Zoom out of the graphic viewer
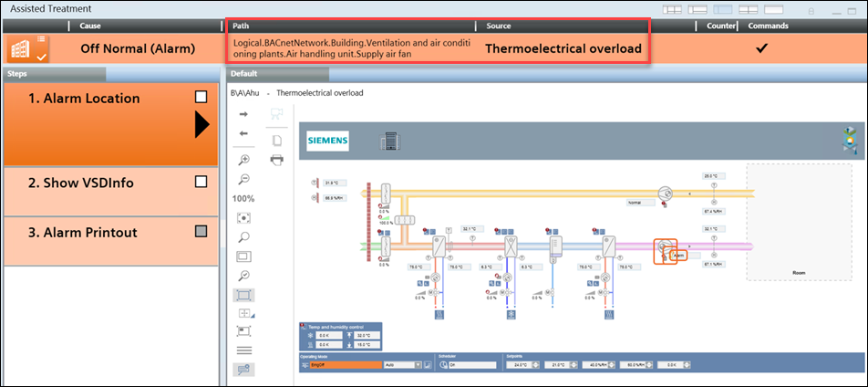 click(244, 179)
